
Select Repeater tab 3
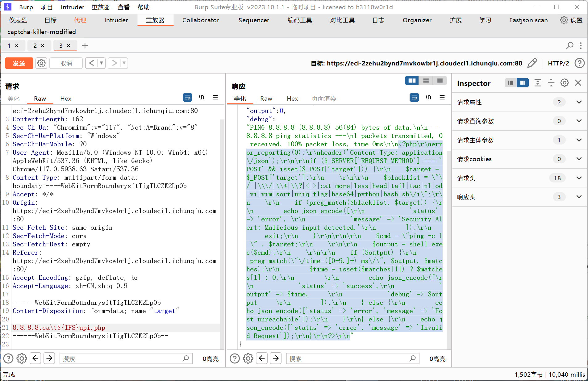point(61,46)
